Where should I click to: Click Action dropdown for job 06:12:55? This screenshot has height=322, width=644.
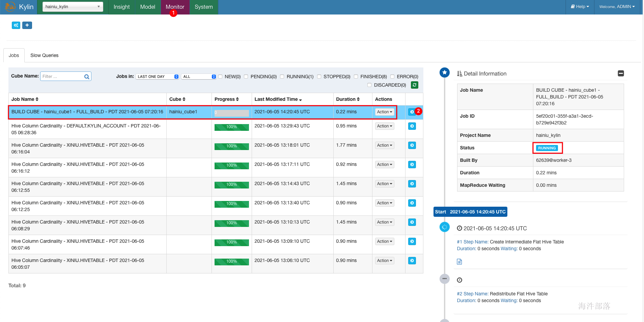(385, 184)
